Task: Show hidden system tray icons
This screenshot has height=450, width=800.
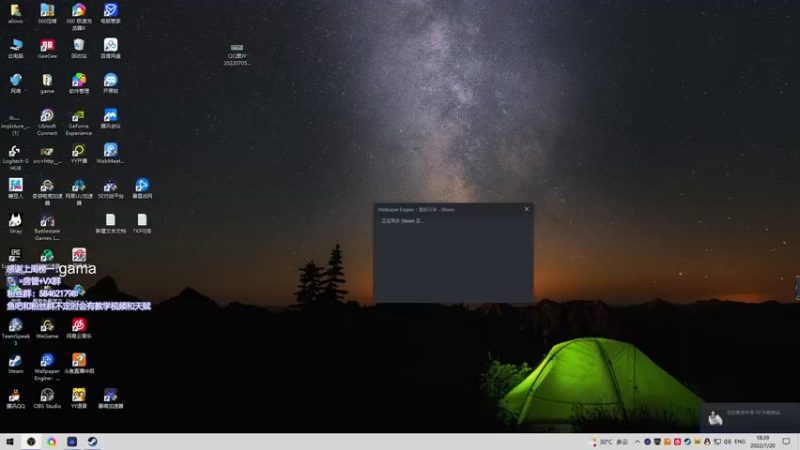Action: pos(637,442)
